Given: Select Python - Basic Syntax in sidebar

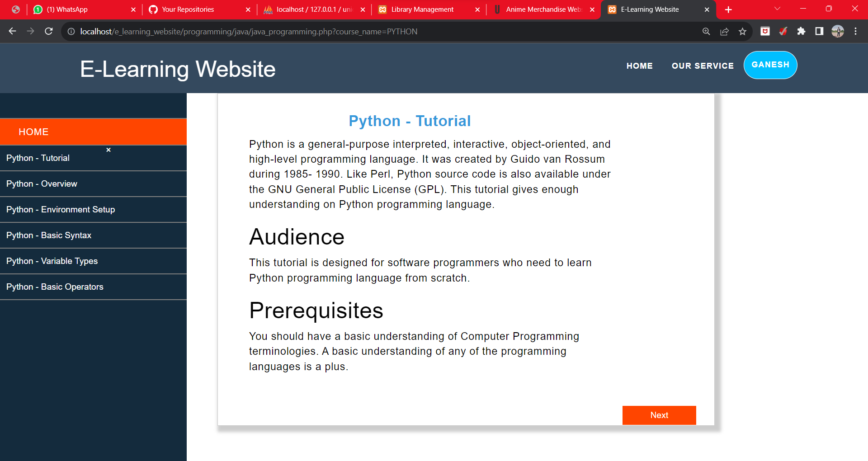Looking at the screenshot, I should click(49, 235).
